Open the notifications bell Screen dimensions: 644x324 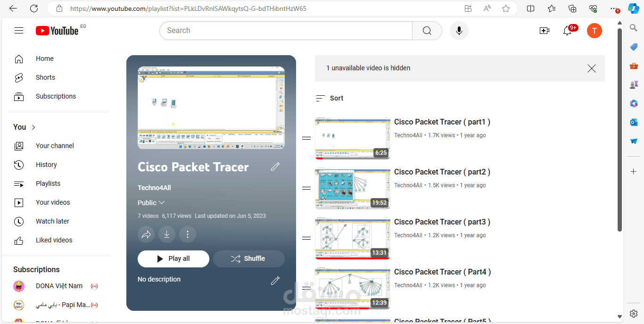pyautogui.click(x=568, y=31)
